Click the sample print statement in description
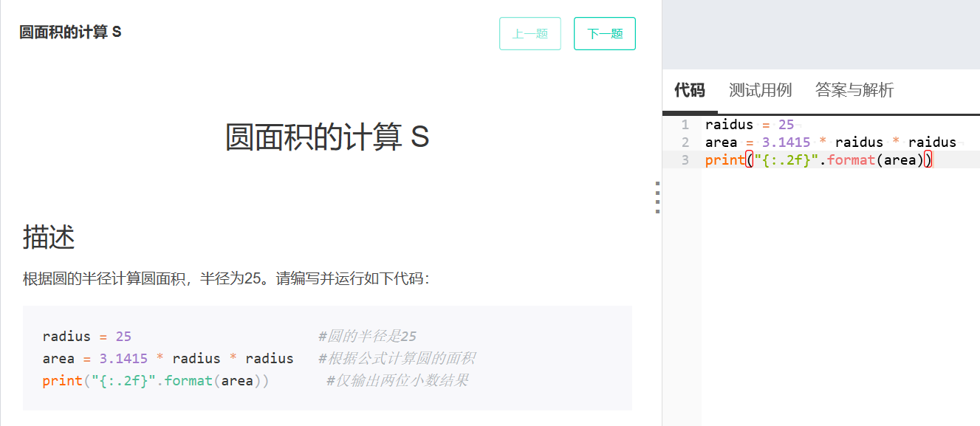 [x=156, y=381]
